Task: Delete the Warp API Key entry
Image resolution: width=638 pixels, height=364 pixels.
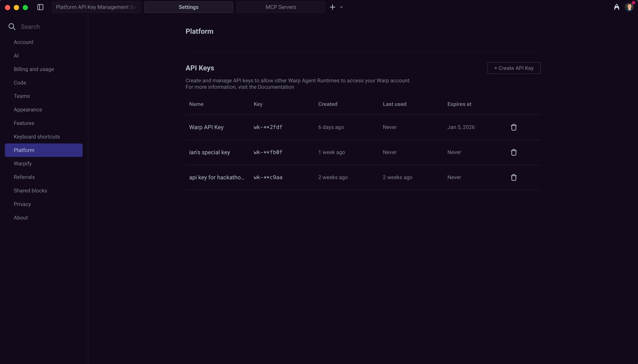Action: pos(513,127)
